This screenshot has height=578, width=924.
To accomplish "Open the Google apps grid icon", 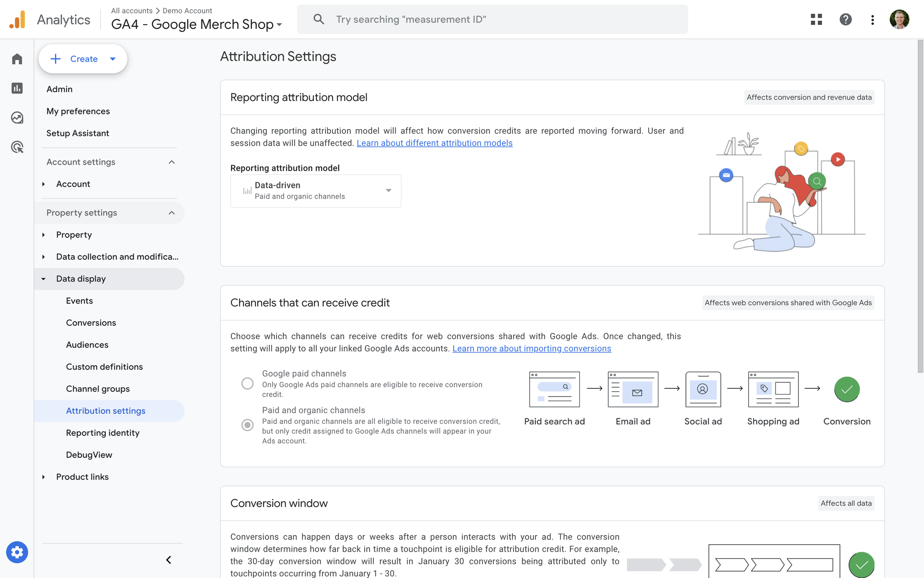I will [816, 20].
